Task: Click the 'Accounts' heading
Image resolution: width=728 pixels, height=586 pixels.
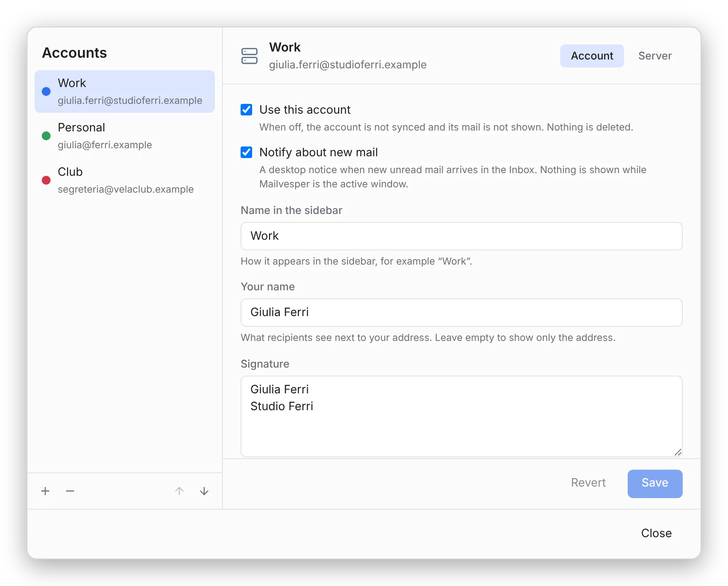Action: pyautogui.click(x=74, y=53)
